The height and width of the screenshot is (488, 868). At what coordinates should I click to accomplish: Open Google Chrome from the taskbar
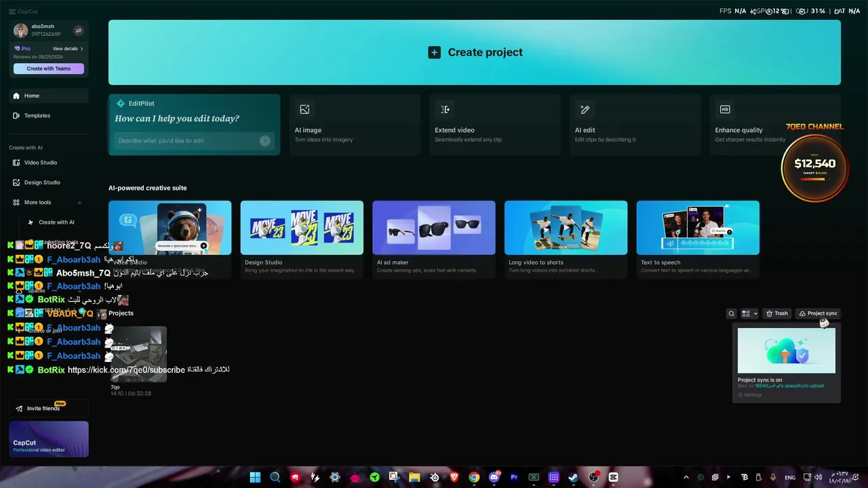pyautogui.click(x=474, y=477)
